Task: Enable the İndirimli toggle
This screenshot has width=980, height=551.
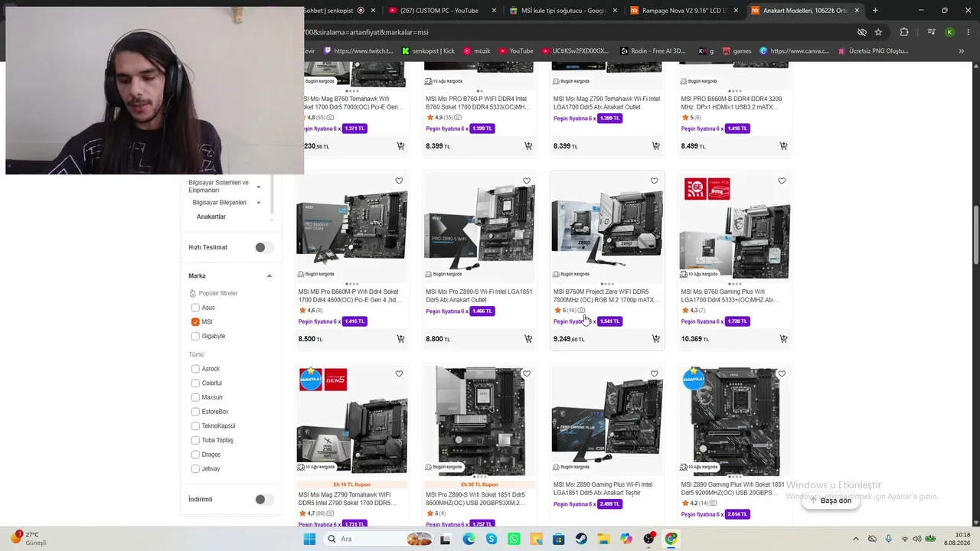Action: point(263,499)
